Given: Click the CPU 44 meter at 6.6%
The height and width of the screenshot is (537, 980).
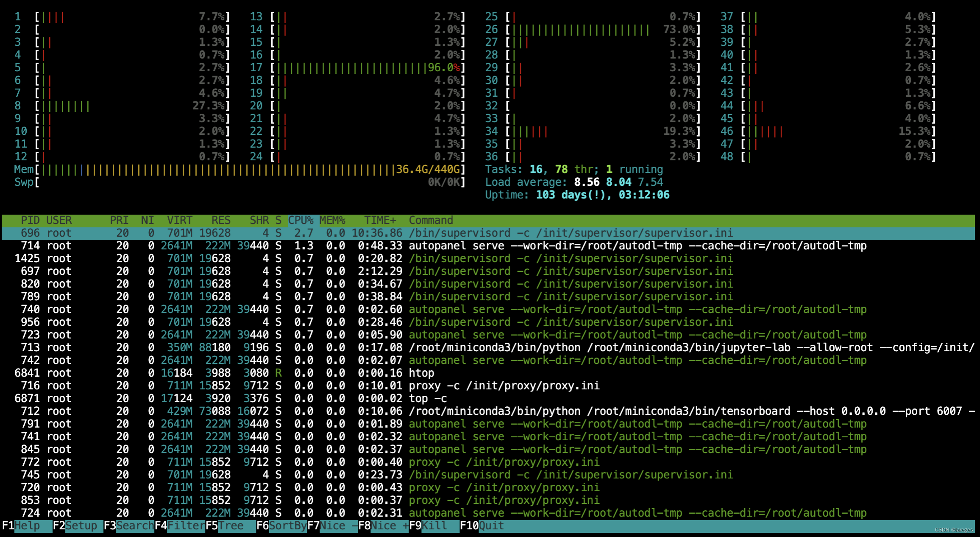Looking at the screenshot, I should pos(828,106).
